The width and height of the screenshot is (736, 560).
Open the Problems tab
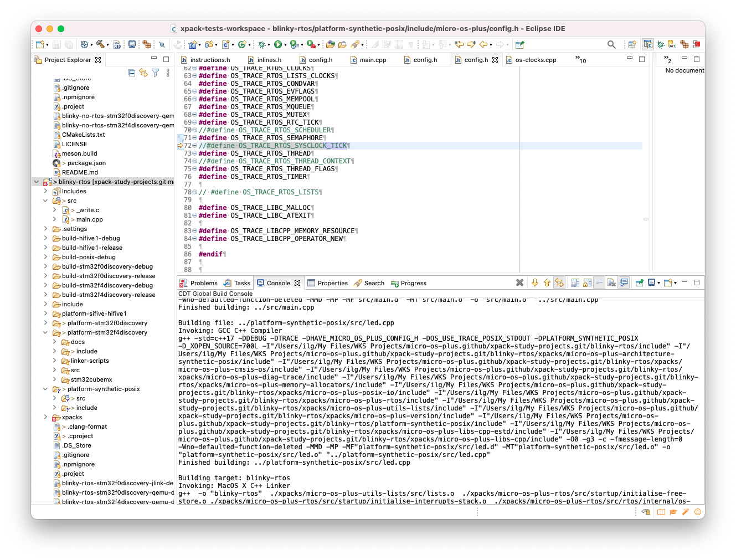[x=203, y=283]
